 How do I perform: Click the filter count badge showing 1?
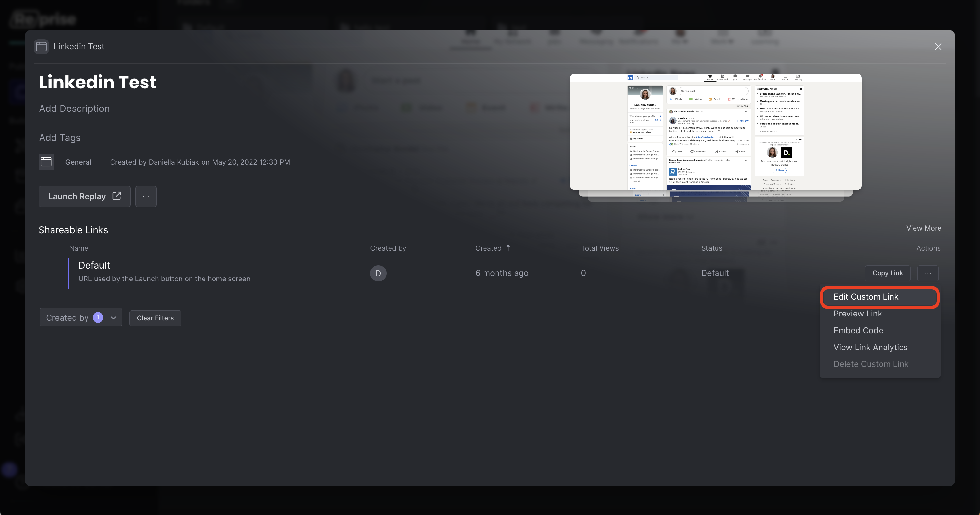98,317
